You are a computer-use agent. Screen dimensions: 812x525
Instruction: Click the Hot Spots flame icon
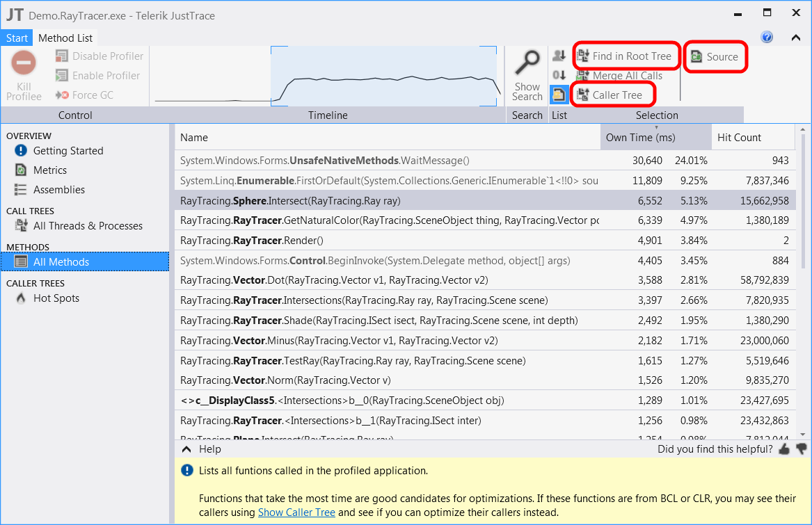click(x=21, y=298)
